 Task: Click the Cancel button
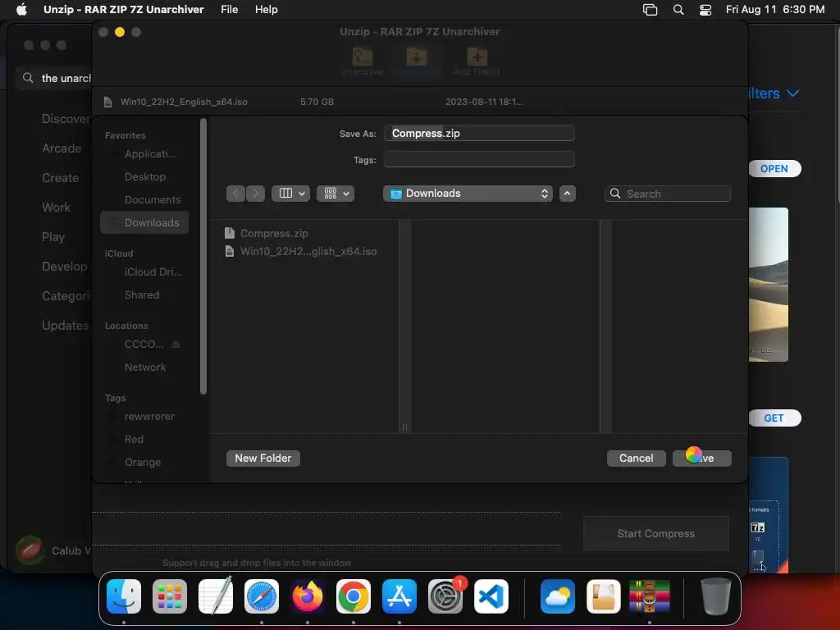tap(637, 458)
